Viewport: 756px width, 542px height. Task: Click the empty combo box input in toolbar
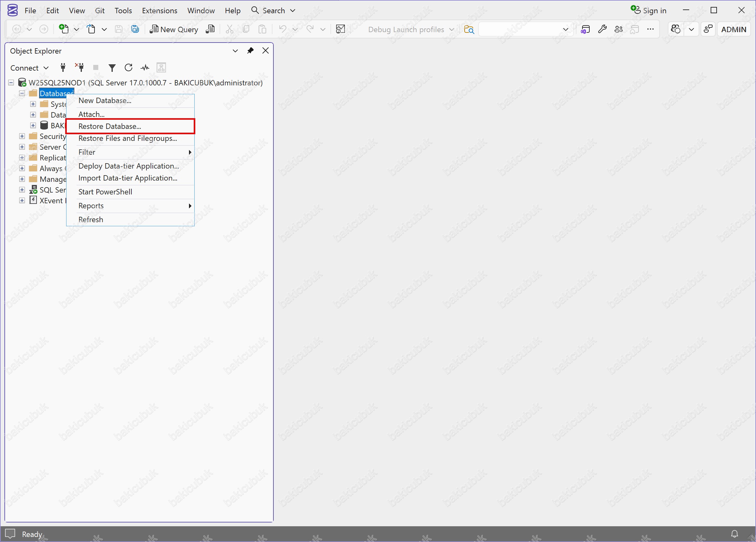coord(520,29)
